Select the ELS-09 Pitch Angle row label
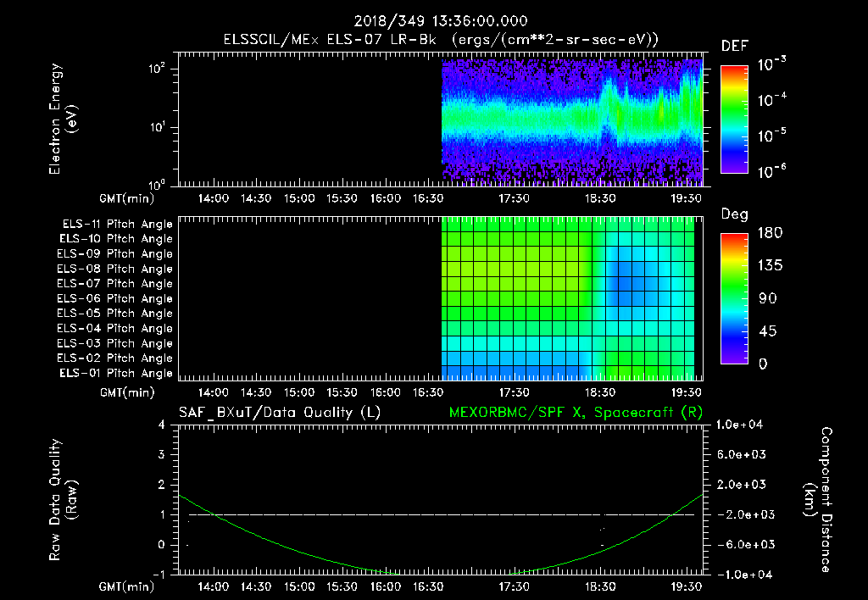868x600 pixels. click(x=115, y=254)
